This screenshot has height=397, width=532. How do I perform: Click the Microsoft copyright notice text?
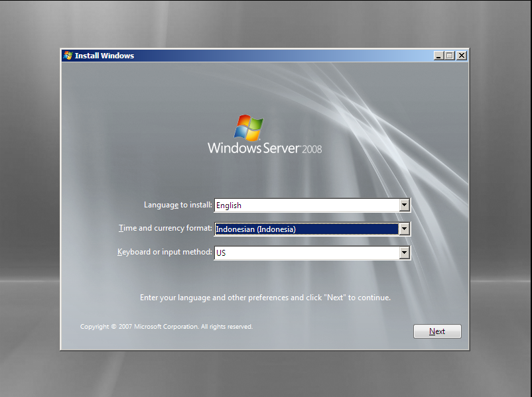(x=166, y=327)
